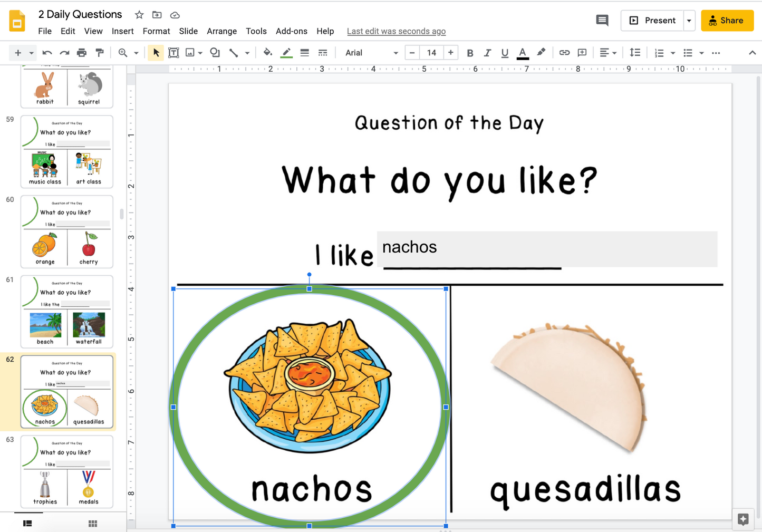Expand the Present button dropdown
This screenshot has height=532, width=762.
[x=689, y=20]
